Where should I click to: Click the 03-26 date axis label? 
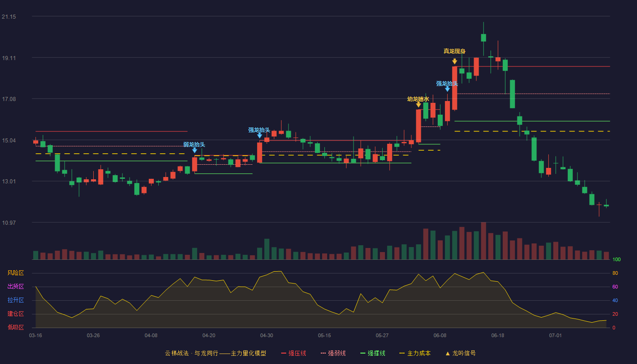(x=93, y=335)
